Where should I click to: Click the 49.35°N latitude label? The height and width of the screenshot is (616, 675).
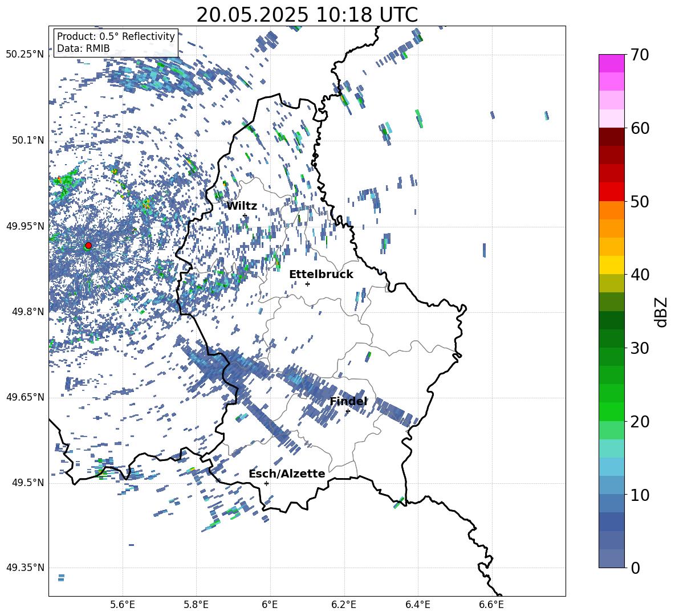pyautogui.click(x=25, y=568)
